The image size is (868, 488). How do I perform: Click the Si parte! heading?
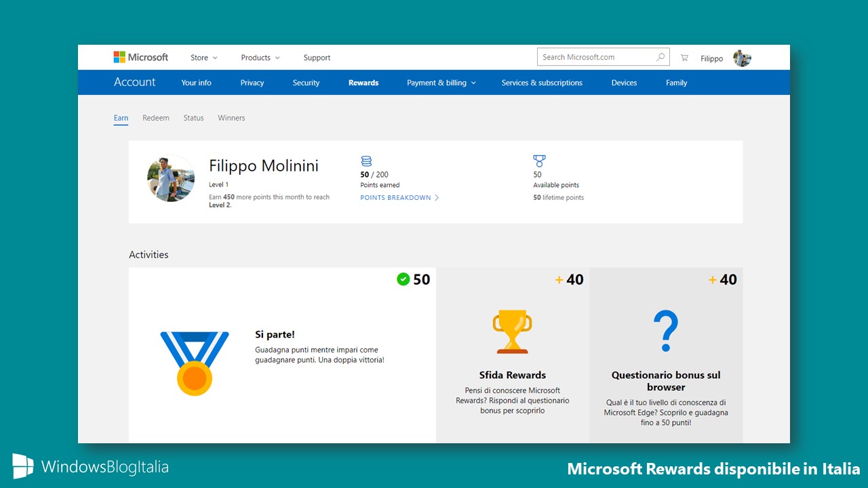[x=275, y=334]
